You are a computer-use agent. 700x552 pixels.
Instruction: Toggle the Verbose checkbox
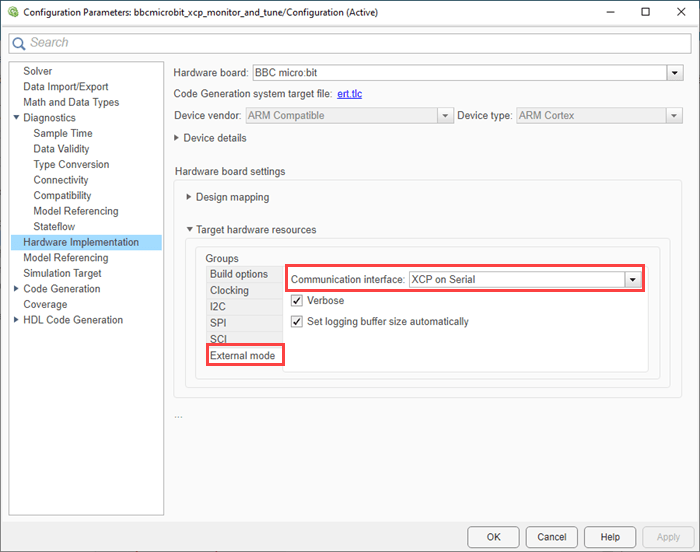pos(297,301)
